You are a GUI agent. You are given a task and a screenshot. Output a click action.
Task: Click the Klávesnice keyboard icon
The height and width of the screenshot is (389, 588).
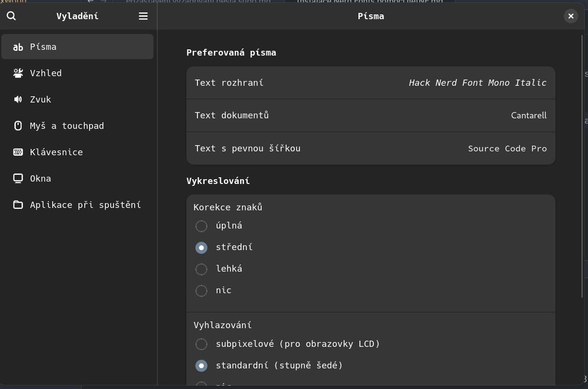[18, 152]
